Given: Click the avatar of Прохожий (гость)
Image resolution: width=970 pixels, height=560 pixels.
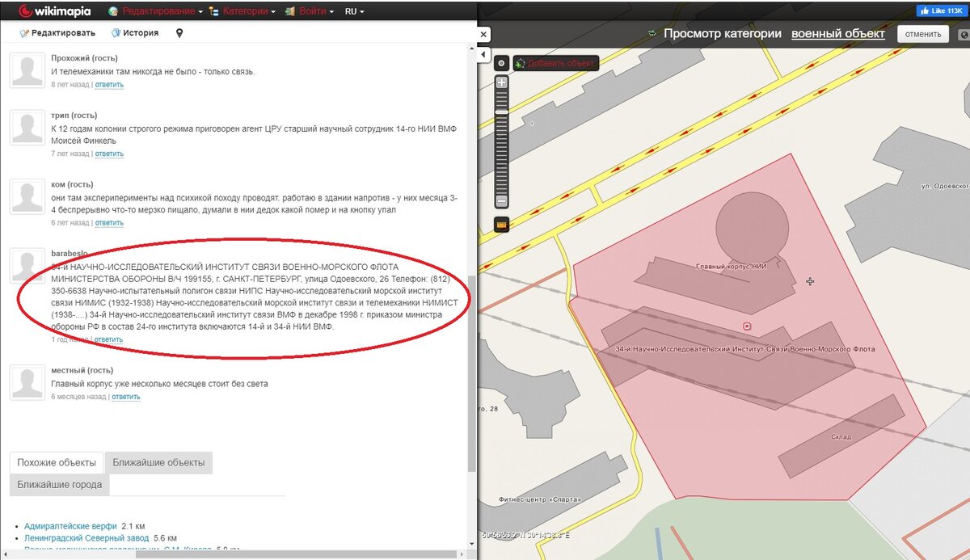Looking at the screenshot, I should 27,71.
